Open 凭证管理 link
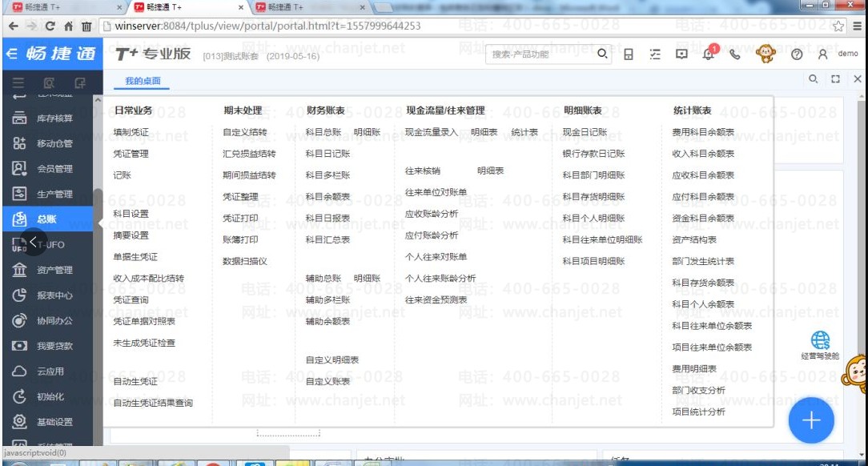The width and height of the screenshot is (868, 466). 131,154
